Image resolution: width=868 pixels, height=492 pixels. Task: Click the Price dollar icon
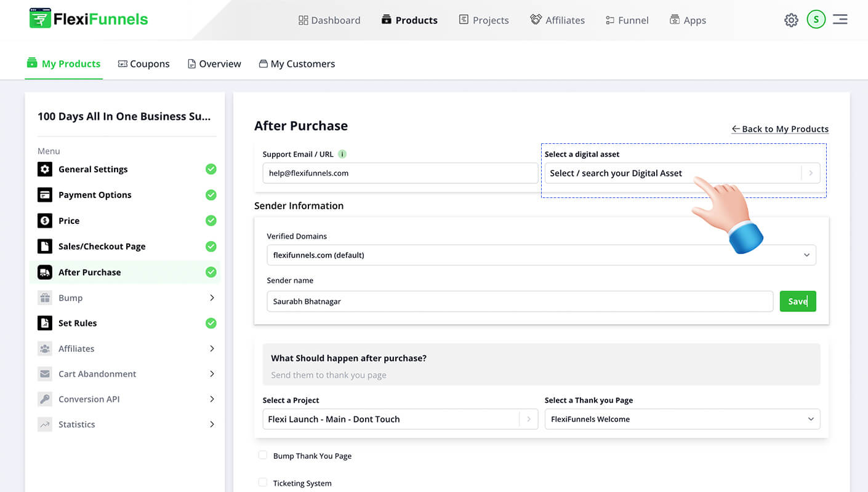click(x=45, y=221)
